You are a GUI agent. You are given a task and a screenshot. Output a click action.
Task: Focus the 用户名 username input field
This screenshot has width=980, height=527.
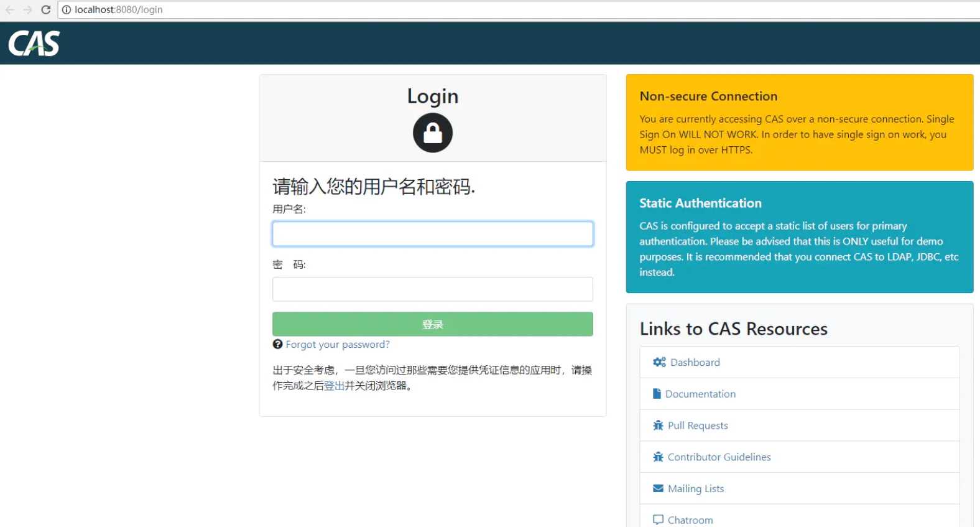tap(433, 234)
